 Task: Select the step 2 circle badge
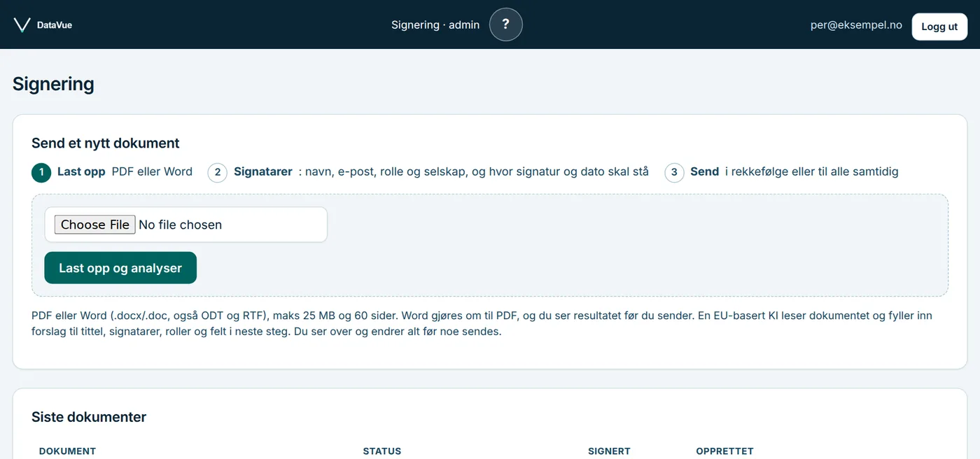click(218, 172)
